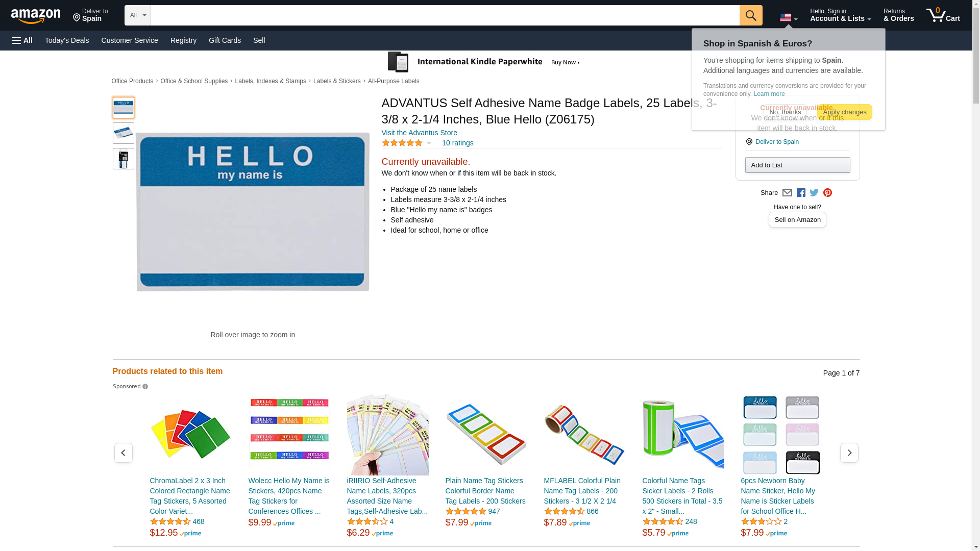This screenshot has height=551, width=980.
Task: Open Gift Cards in navigation
Action: 225,40
